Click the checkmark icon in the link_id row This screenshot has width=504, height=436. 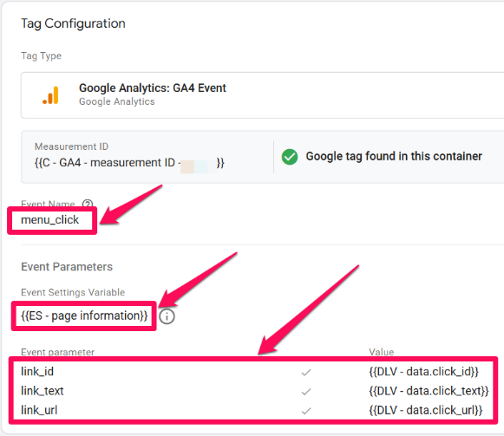pos(306,373)
